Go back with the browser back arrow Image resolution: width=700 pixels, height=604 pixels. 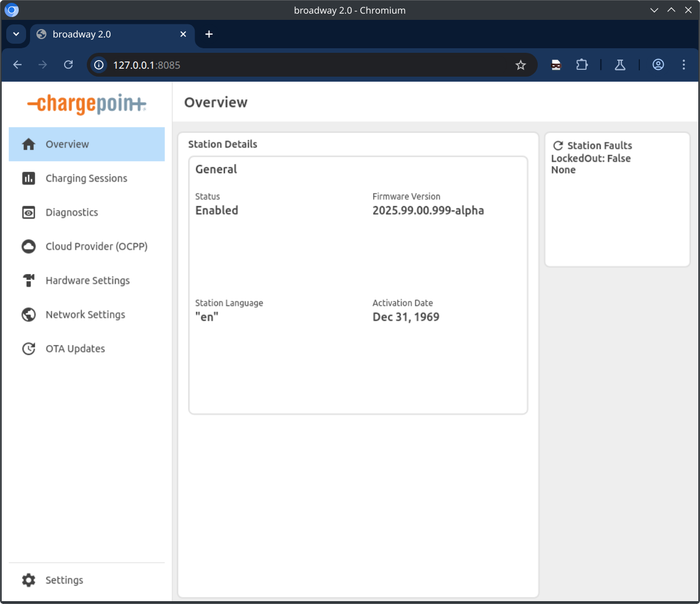pos(18,65)
